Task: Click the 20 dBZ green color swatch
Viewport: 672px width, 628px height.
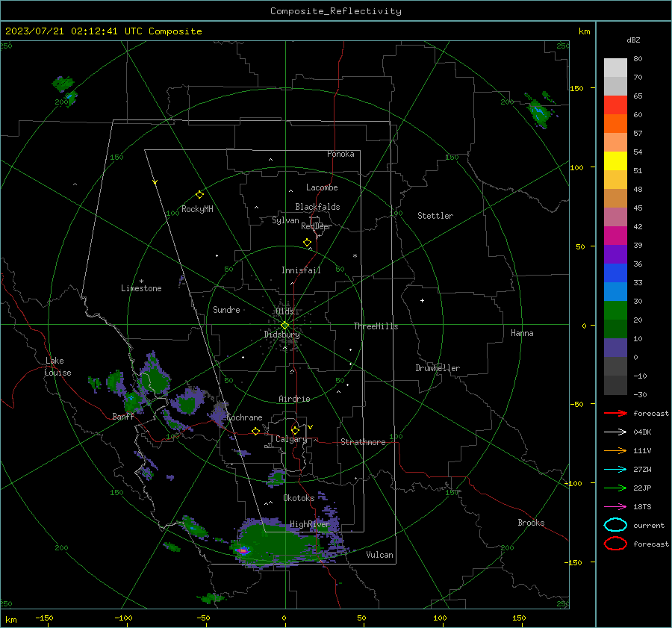Action: point(615,329)
